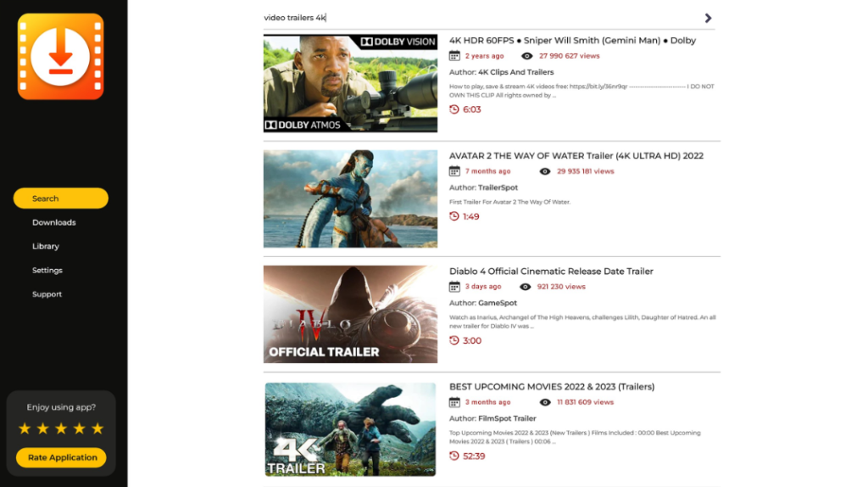The image size is (868, 487).
Task: Open the Gemini Man sniper video title
Action: pyautogui.click(x=572, y=41)
